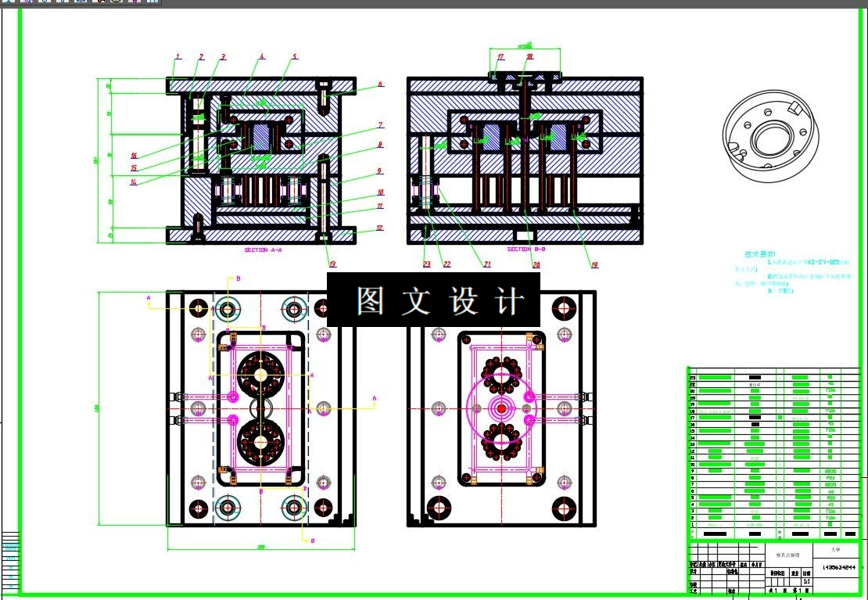Viewport: 868px width, 600px height.
Task: Select part callout number 18
Action: pyautogui.click(x=529, y=56)
